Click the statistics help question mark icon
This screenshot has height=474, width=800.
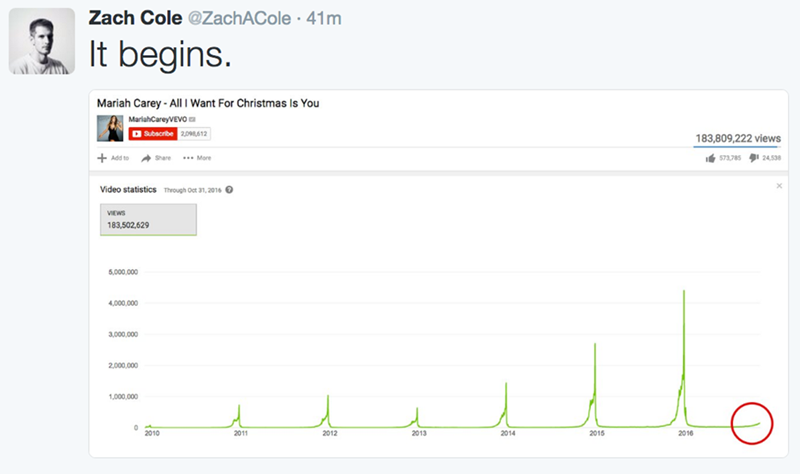click(230, 189)
